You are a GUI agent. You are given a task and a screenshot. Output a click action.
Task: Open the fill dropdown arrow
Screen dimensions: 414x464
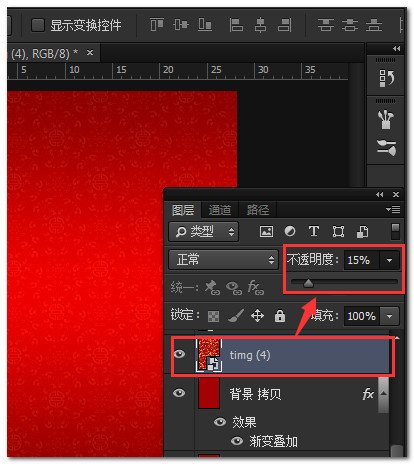[389, 316]
